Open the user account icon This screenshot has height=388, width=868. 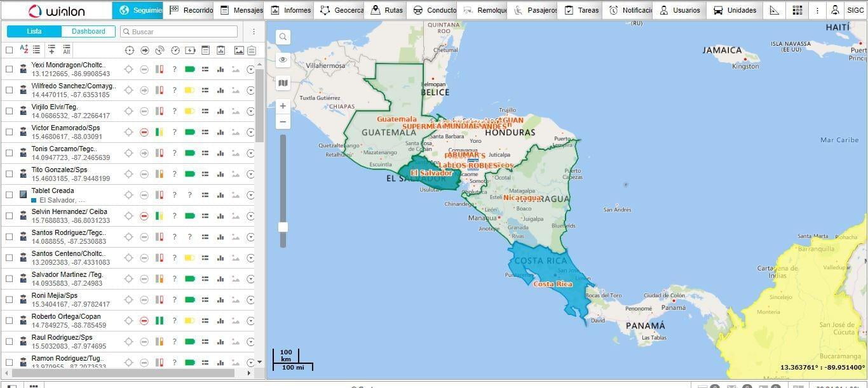click(x=835, y=10)
